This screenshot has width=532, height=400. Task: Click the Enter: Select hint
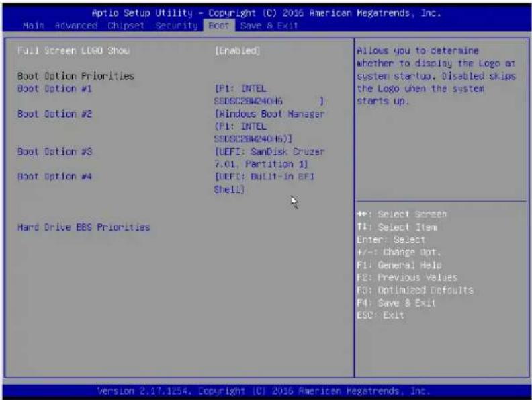click(x=390, y=240)
